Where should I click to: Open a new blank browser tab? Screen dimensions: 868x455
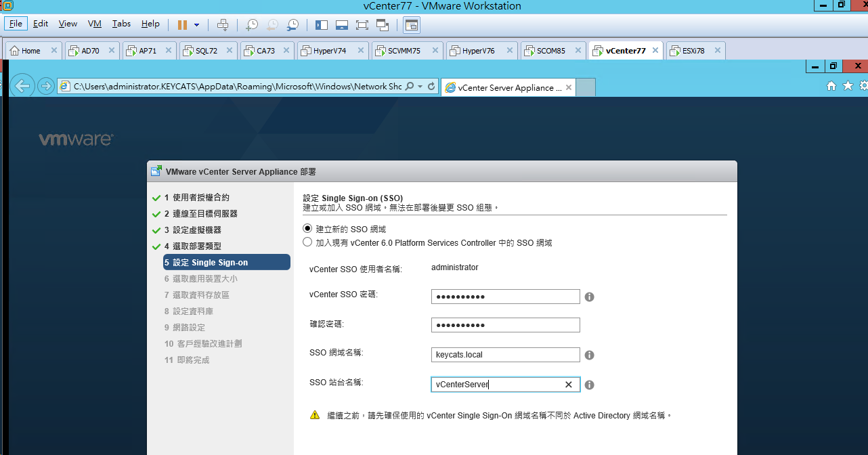586,87
